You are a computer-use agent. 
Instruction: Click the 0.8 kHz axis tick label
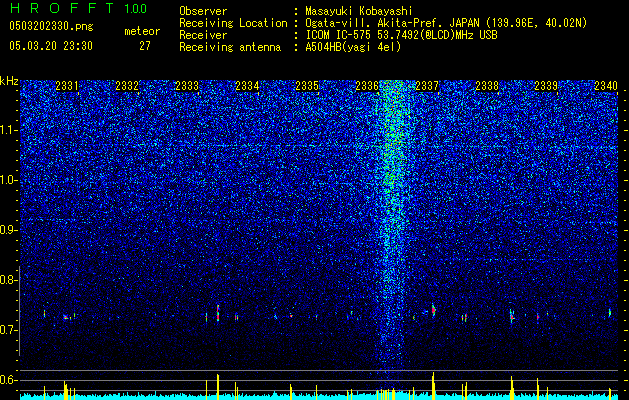pos(8,280)
